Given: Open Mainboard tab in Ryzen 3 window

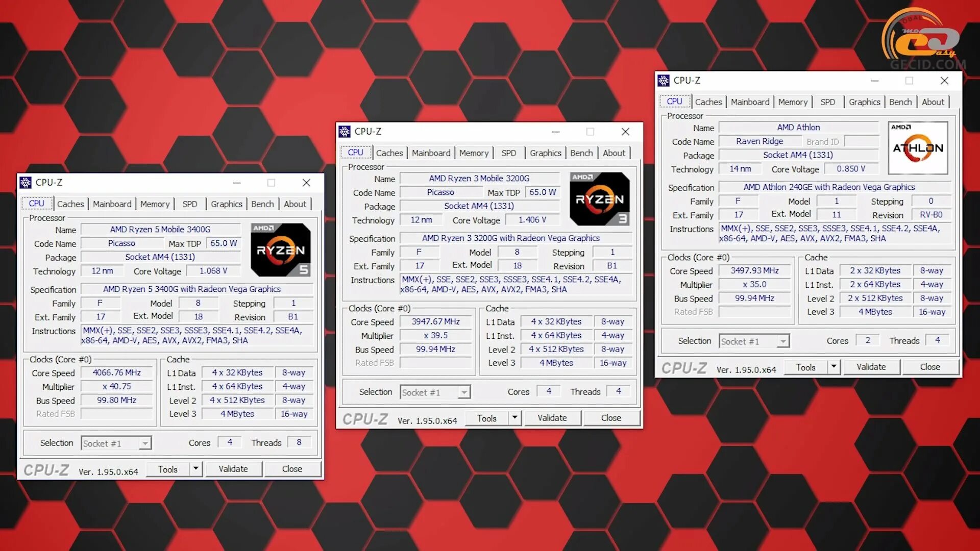Looking at the screenshot, I should coord(431,153).
